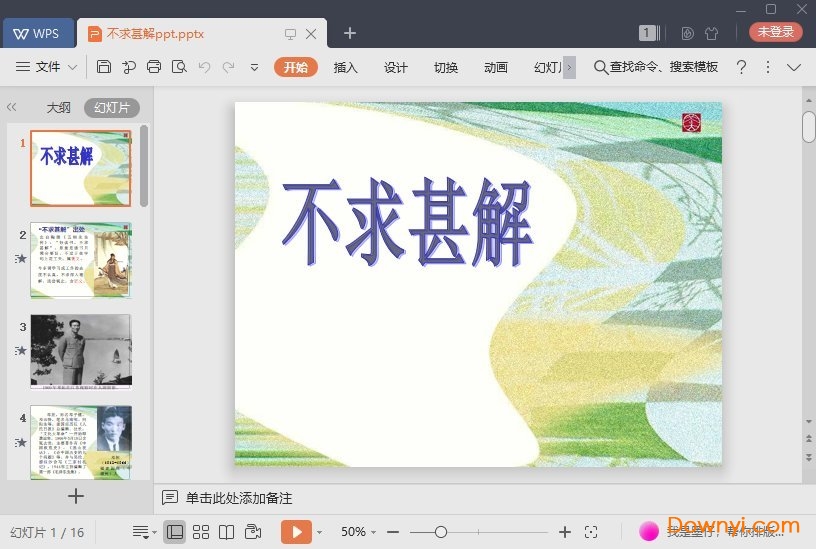
Task: Fit slide to window icon
Action: click(591, 532)
